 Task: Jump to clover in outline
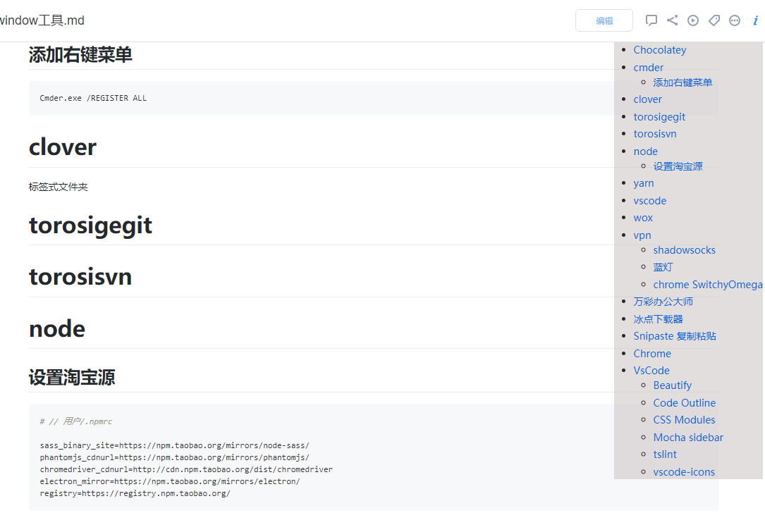(647, 99)
